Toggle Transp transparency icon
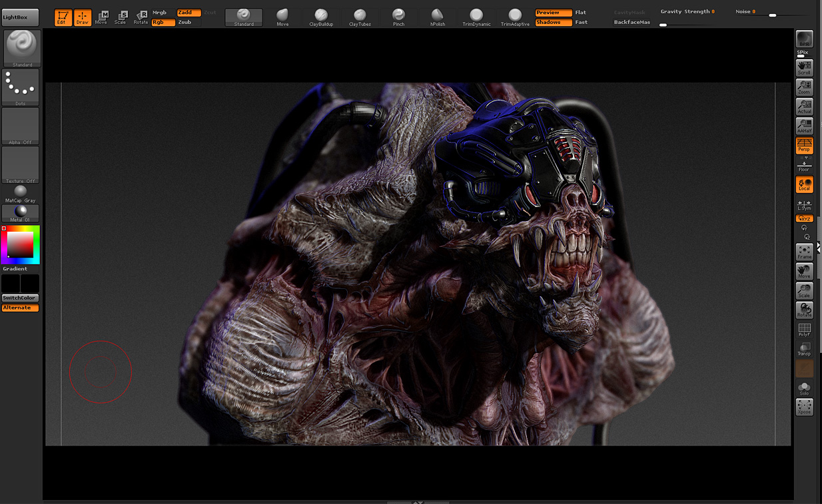822x504 pixels. tap(805, 350)
